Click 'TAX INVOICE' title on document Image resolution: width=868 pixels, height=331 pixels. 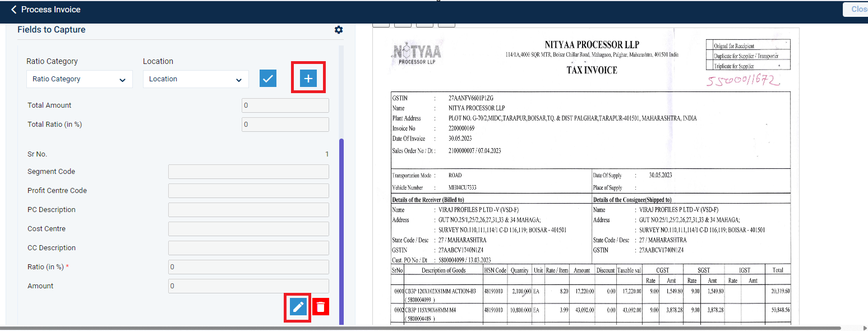pos(592,70)
